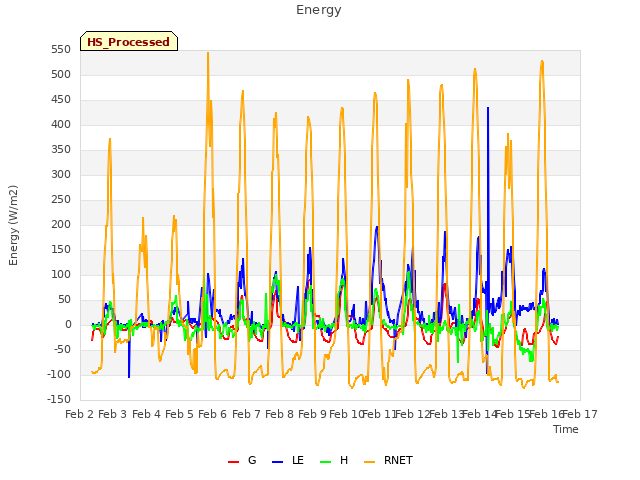
Task: Click the green H legend swatch
Action: [x=325, y=462]
